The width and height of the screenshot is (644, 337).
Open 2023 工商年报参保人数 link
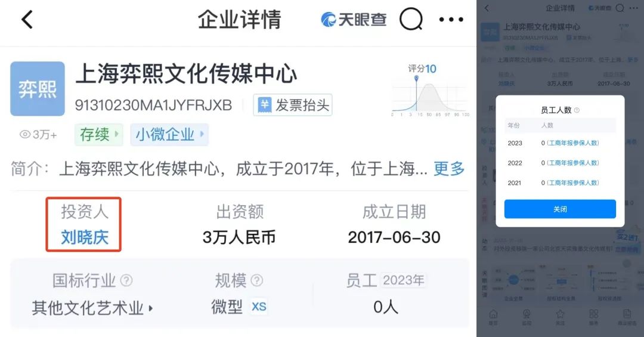572,143
